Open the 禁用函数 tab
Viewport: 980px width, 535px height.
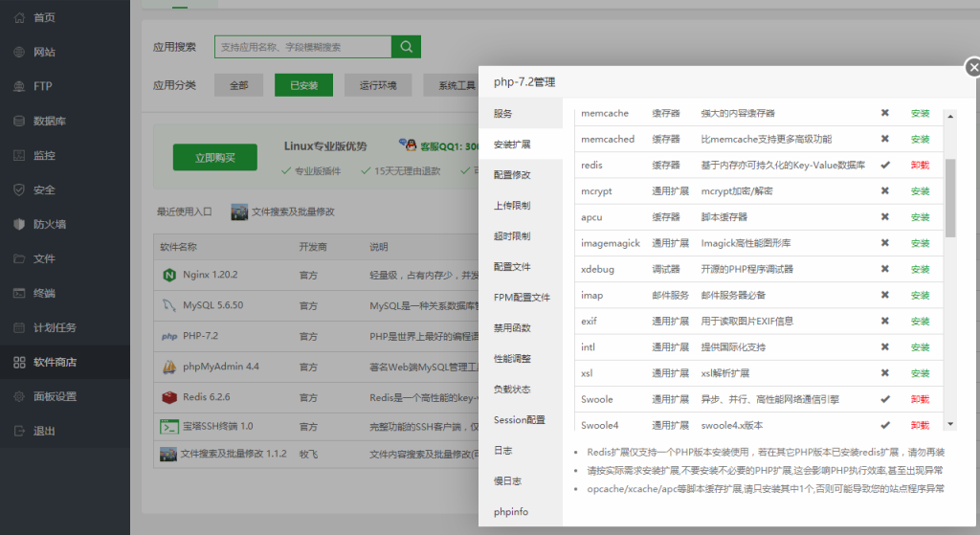pyautogui.click(x=512, y=328)
